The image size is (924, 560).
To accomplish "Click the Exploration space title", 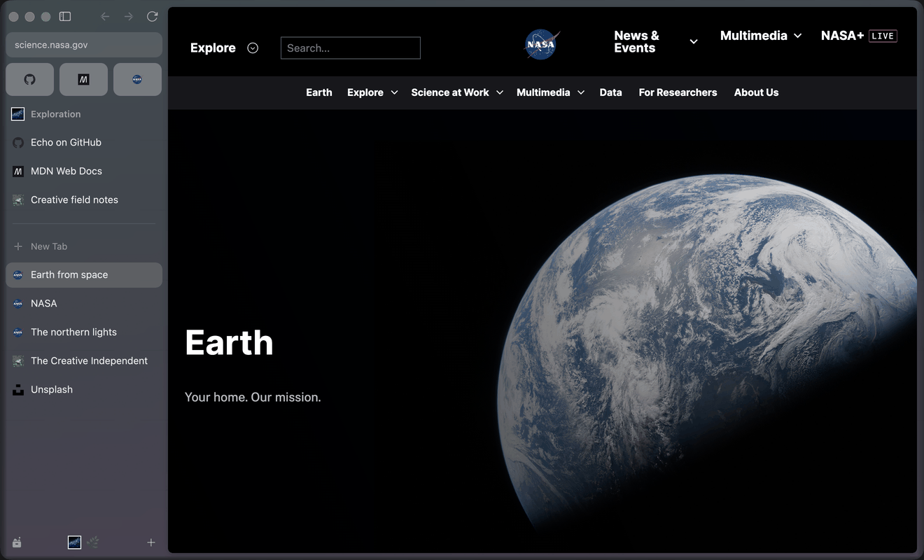I will [55, 114].
